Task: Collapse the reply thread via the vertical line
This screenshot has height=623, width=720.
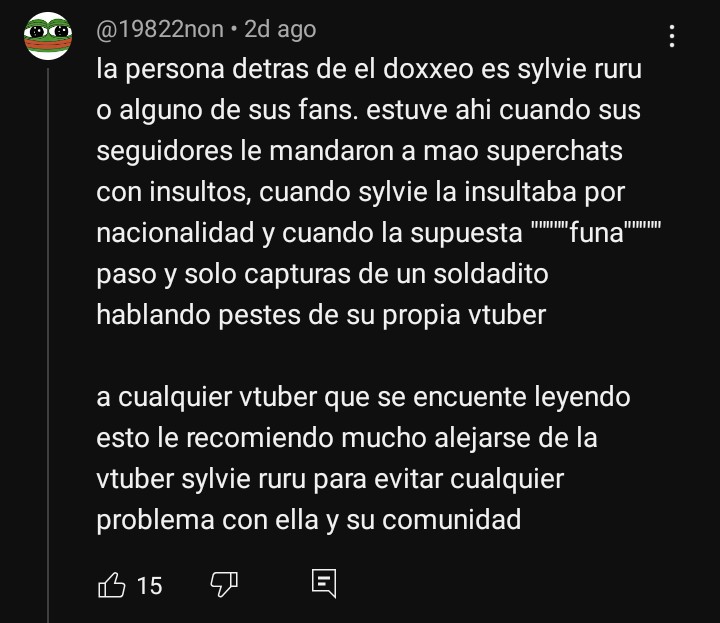Action: point(48,345)
